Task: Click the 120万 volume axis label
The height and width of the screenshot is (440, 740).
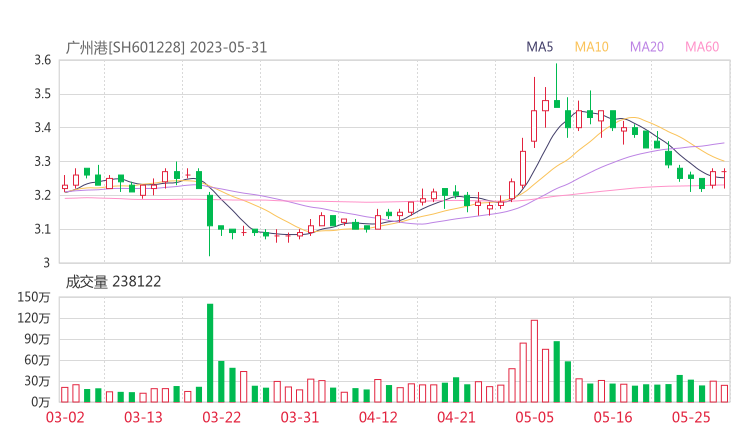Action: pyautogui.click(x=34, y=318)
